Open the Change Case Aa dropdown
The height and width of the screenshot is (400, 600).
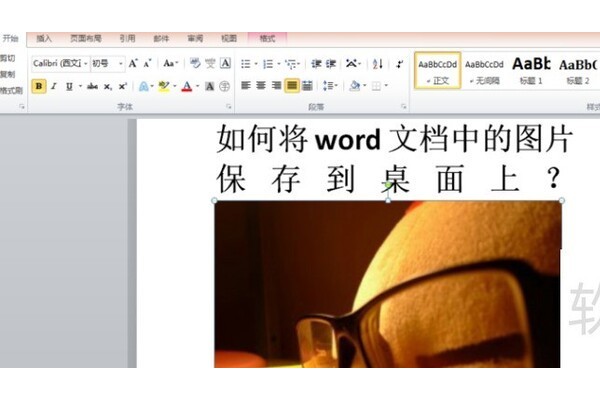(x=171, y=63)
